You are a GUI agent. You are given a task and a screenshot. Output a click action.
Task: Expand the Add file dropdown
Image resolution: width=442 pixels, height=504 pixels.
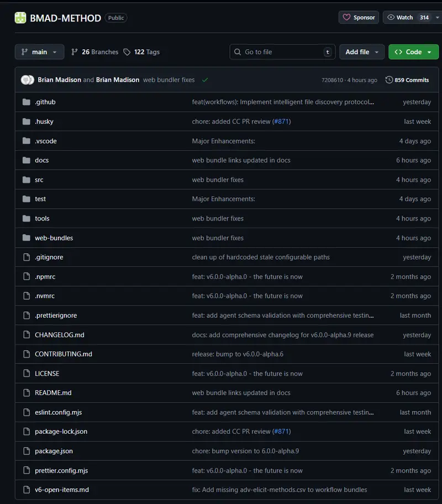click(362, 52)
